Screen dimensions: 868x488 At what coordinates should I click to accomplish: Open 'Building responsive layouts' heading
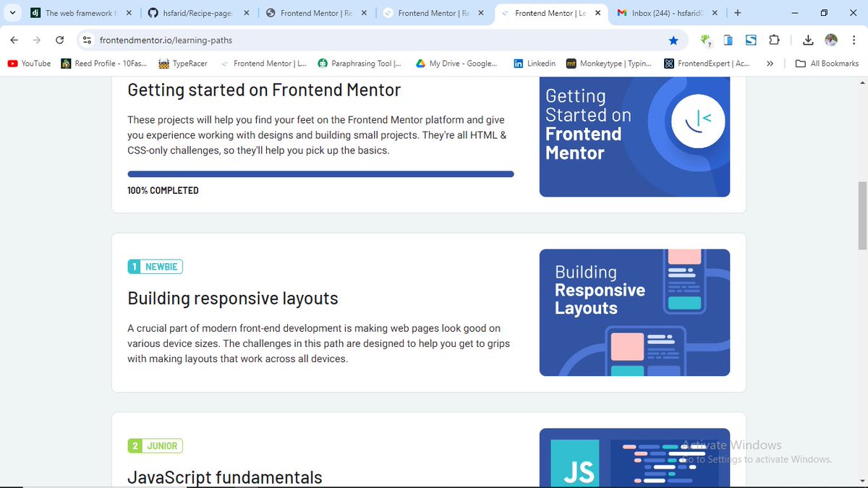pyautogui.click(x=233, y=299)
